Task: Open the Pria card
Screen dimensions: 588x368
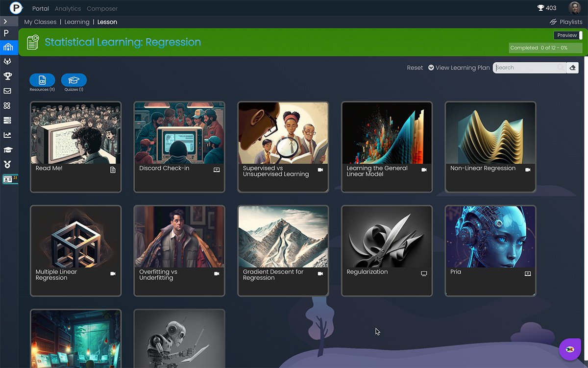Action: (x=490, y=250)
